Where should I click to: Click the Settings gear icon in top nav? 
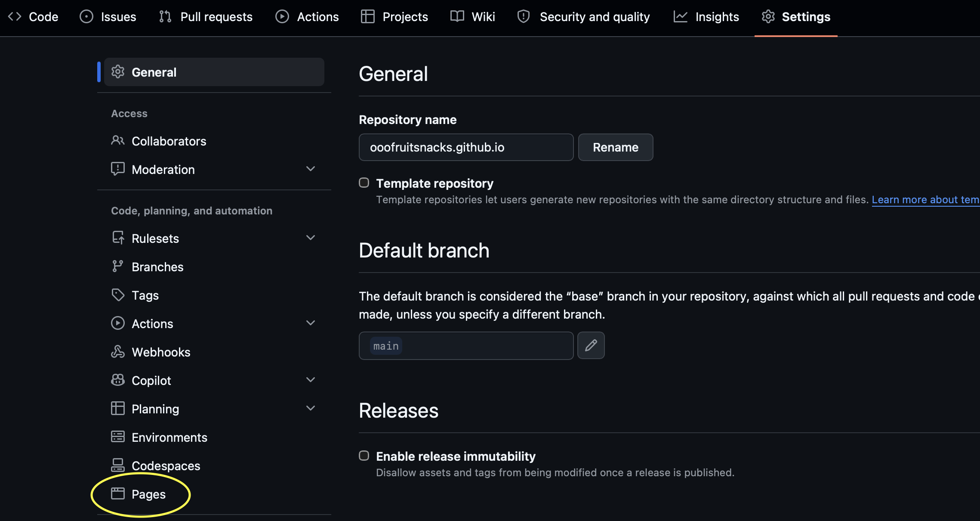coord(768,16)
